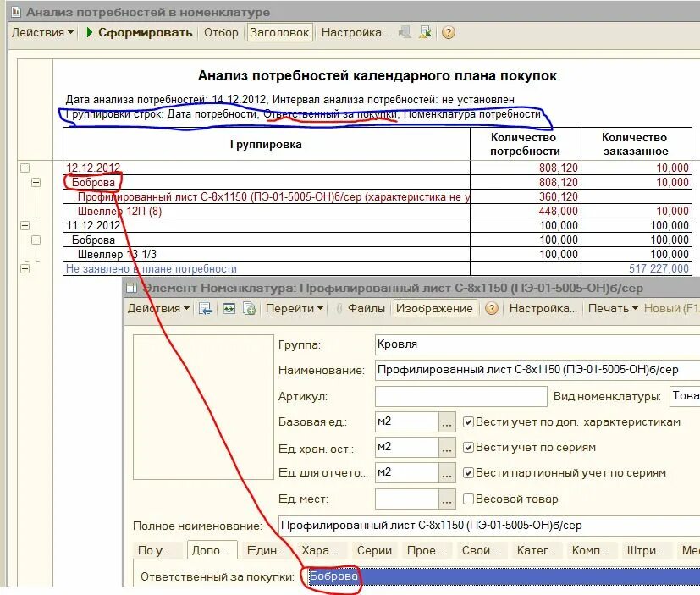The image size is (700, 595).
Task: Open Отбор filter in report toolbar
Action: (x=221, y=32)
